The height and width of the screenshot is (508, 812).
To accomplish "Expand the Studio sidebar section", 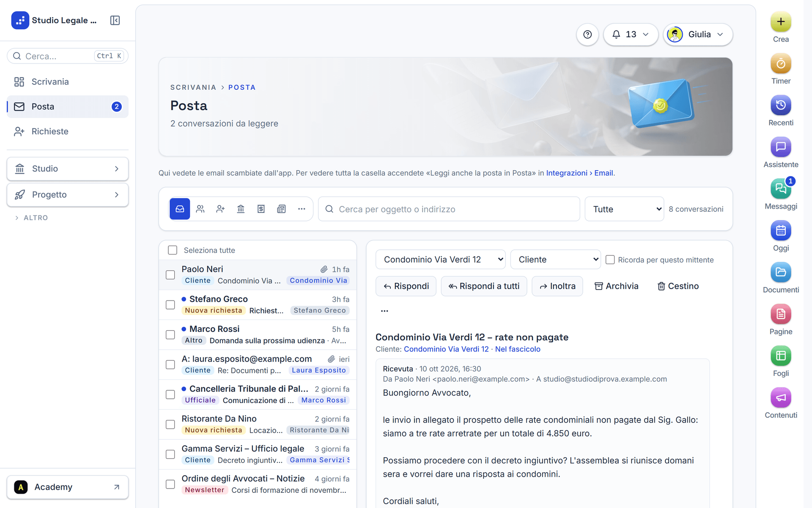I will click(68, 168).
